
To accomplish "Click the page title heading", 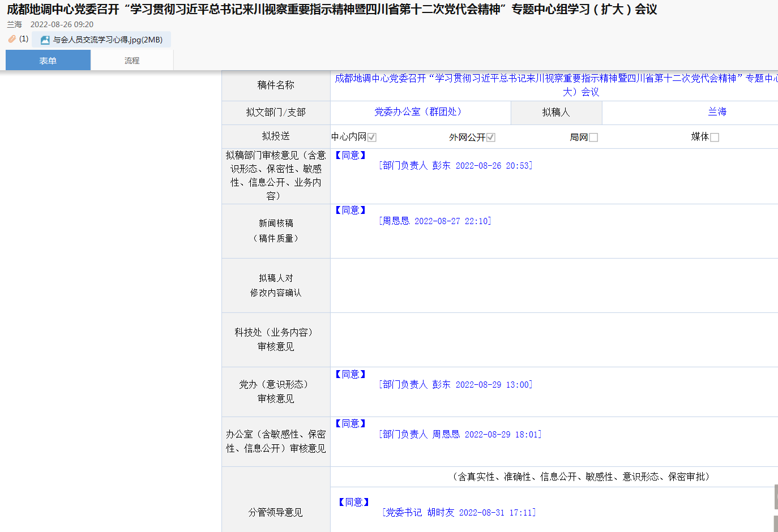I will click(x=332, y=10).
